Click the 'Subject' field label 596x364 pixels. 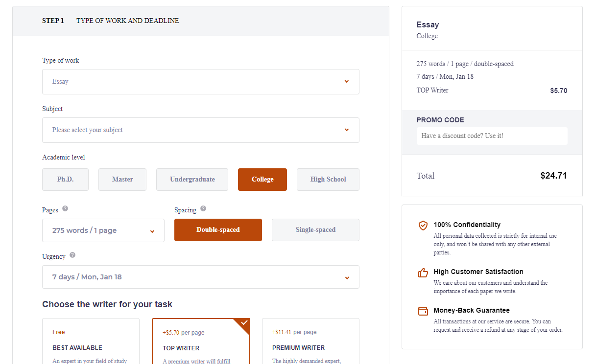tap(52, 109)
